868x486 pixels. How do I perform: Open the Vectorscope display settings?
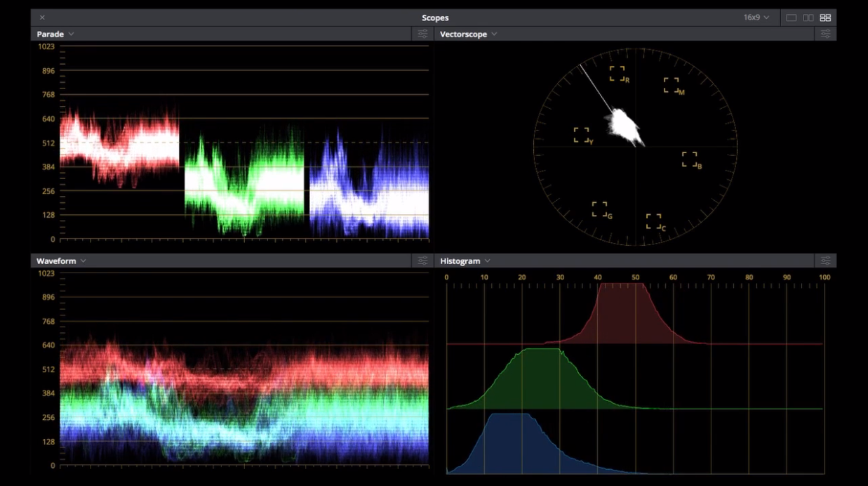(826, 34)
